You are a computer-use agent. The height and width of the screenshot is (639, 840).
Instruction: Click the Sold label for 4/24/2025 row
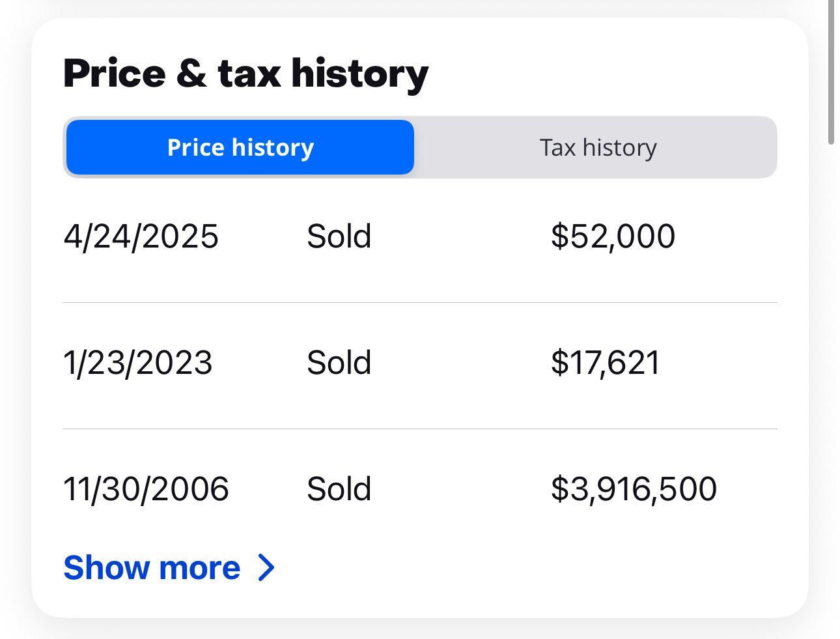[339, 236]
